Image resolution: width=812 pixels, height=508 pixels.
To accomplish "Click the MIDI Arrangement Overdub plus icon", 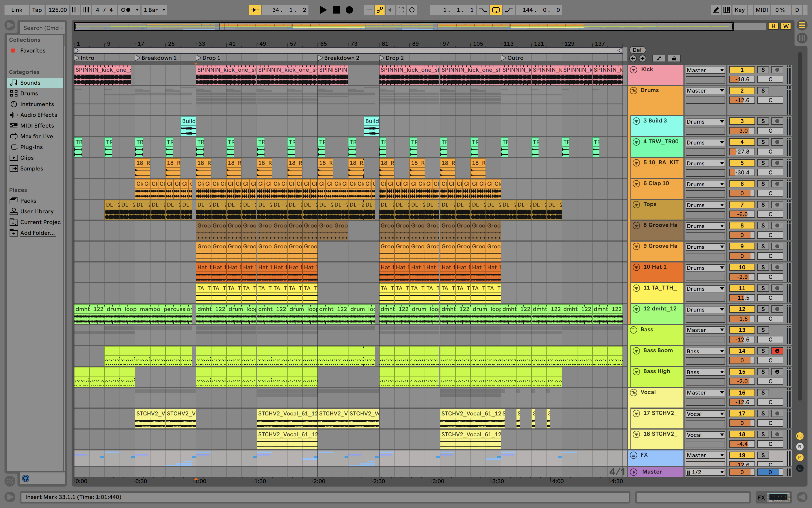I will [x=369, y=10].
